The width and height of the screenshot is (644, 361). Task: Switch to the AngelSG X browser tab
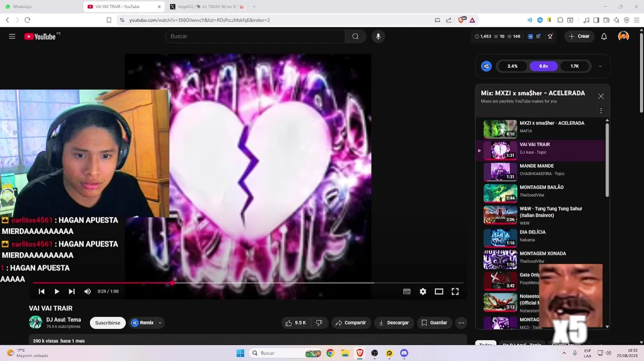(206, 7)
